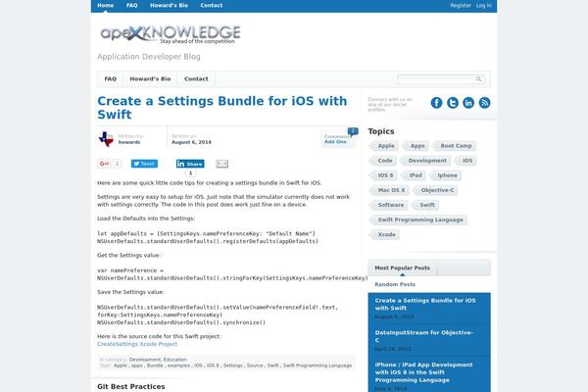Viewport: 588px width, 392px height.
Task: Select the Iphone topic tag
Action: [446, 175]
